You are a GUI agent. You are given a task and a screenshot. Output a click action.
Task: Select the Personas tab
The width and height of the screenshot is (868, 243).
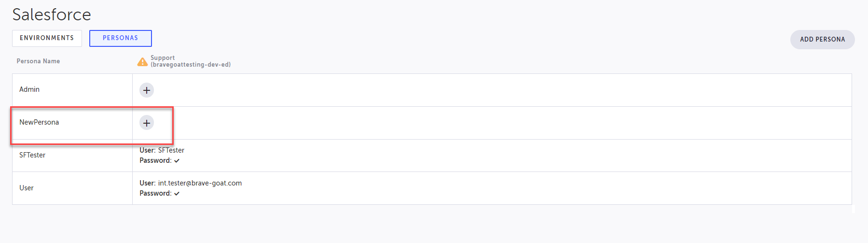click(120, 38)
